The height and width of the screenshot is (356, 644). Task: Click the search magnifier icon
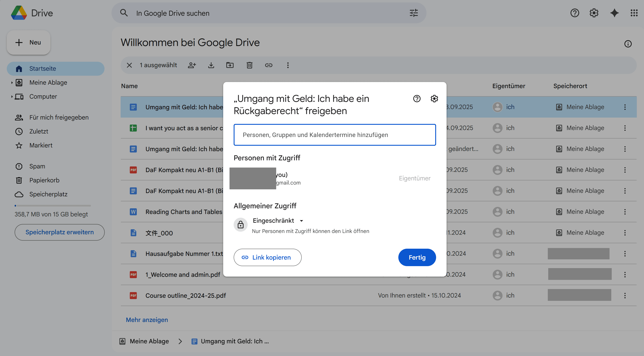click(124, 13)
